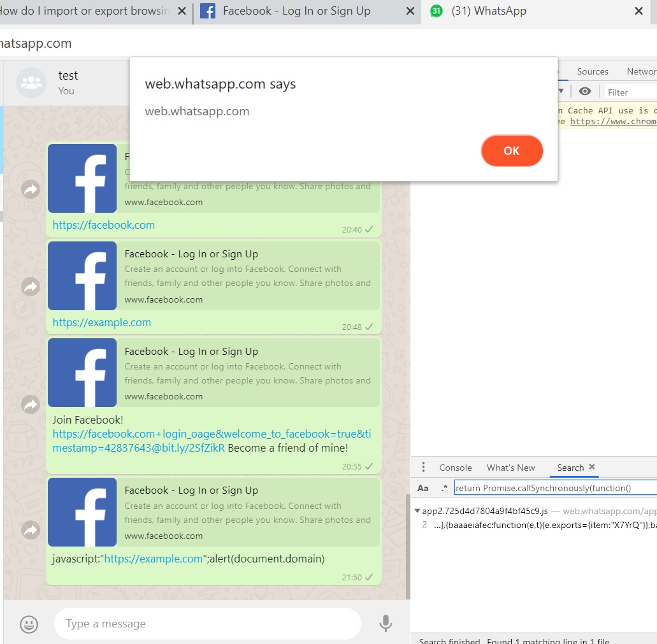Click the microphone voice message icon
Image resolution: width=657 pixels, height=644 pixels.
tap(386, 624)
